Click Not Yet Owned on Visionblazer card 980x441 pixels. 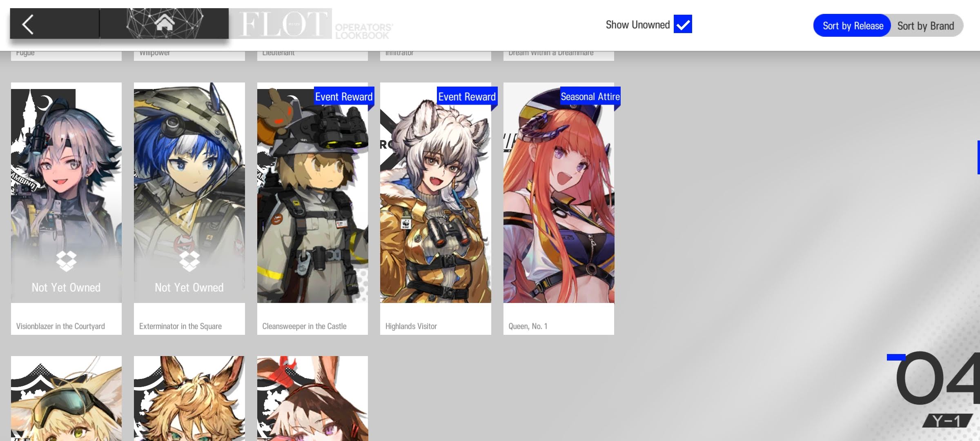(66, 287)
